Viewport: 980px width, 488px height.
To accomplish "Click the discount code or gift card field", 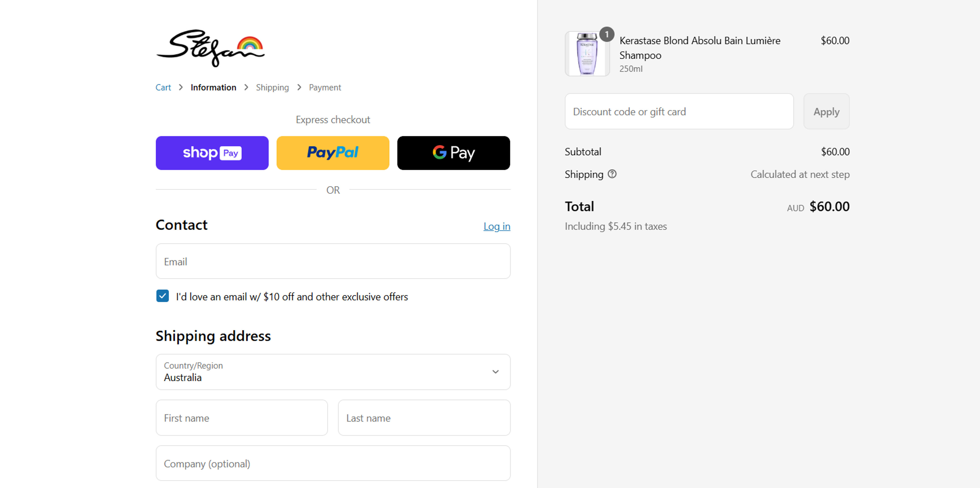I will click(679, 112).
